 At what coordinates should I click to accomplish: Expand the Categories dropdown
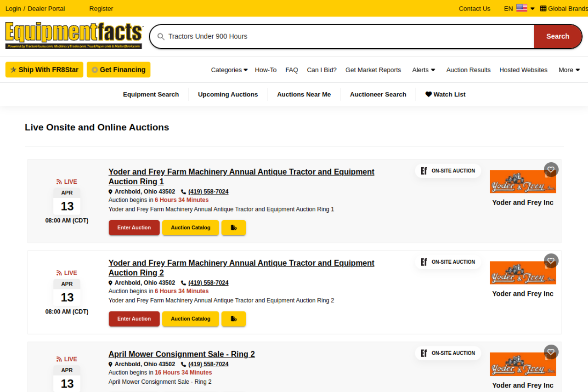[x=229, y=70]
